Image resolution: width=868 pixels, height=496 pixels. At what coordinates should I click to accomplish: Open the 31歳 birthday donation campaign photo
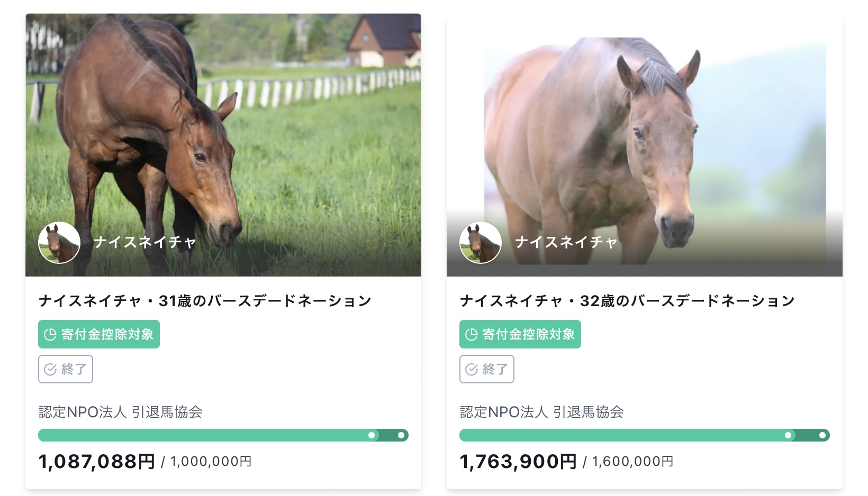[223, 145]
